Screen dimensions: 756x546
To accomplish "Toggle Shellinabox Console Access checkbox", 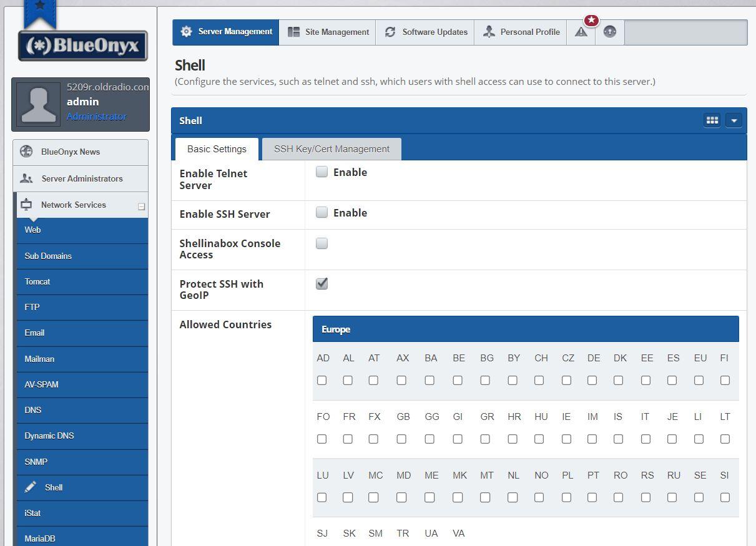I will click(x=322, y=243).
